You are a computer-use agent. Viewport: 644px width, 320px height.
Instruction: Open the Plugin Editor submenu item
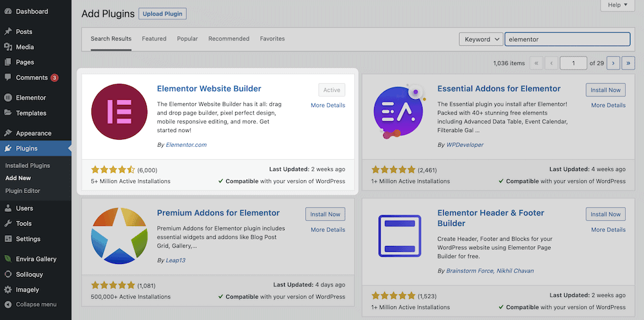pos(23,191)
